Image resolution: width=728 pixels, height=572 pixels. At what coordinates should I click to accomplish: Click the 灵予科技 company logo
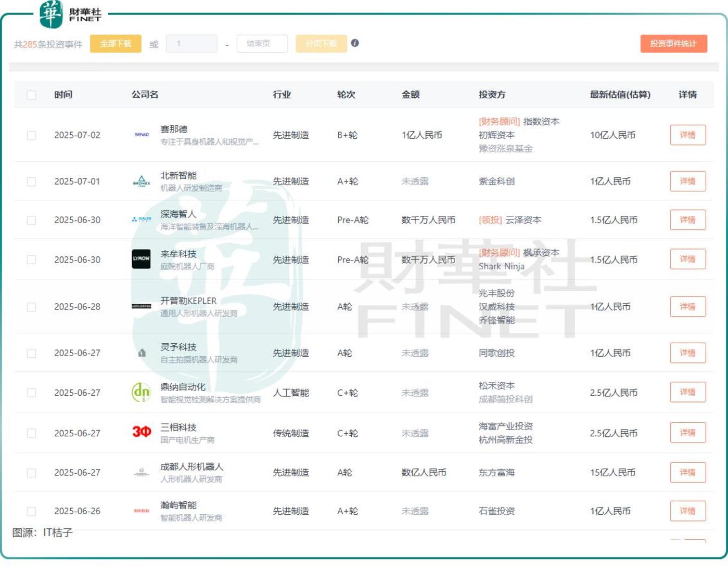[x=142, y=353]
